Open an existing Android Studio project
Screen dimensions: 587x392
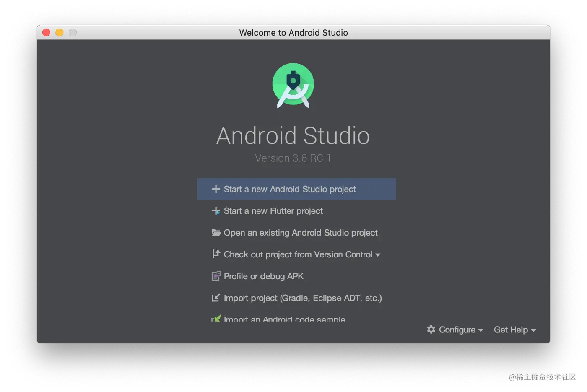pyautogui.click(x=301, y=233)
